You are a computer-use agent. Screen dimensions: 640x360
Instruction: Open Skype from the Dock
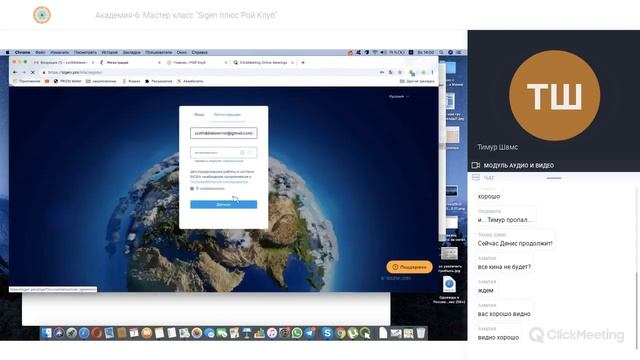click(327, 333)
